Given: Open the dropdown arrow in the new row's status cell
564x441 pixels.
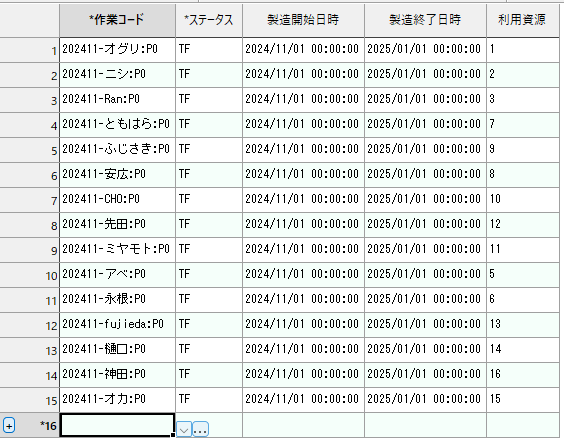Looking at the screenshot, I should click(184, 429).
